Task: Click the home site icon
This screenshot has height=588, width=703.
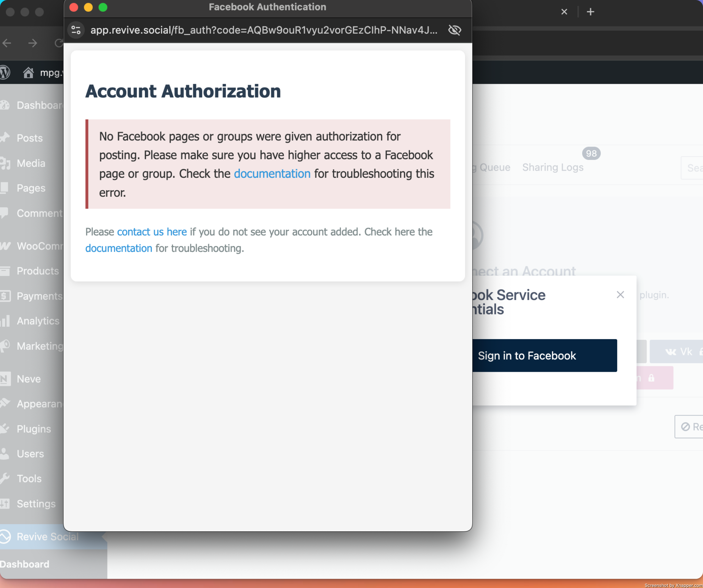Action: 28,72
